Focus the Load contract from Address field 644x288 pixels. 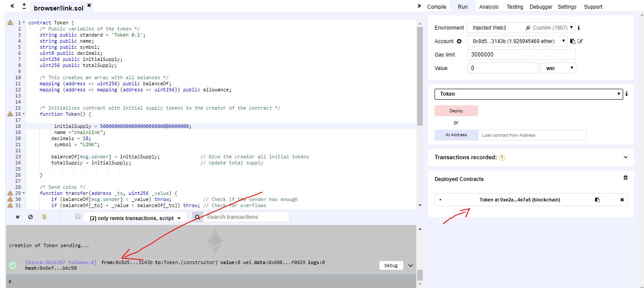click(532, 135)
